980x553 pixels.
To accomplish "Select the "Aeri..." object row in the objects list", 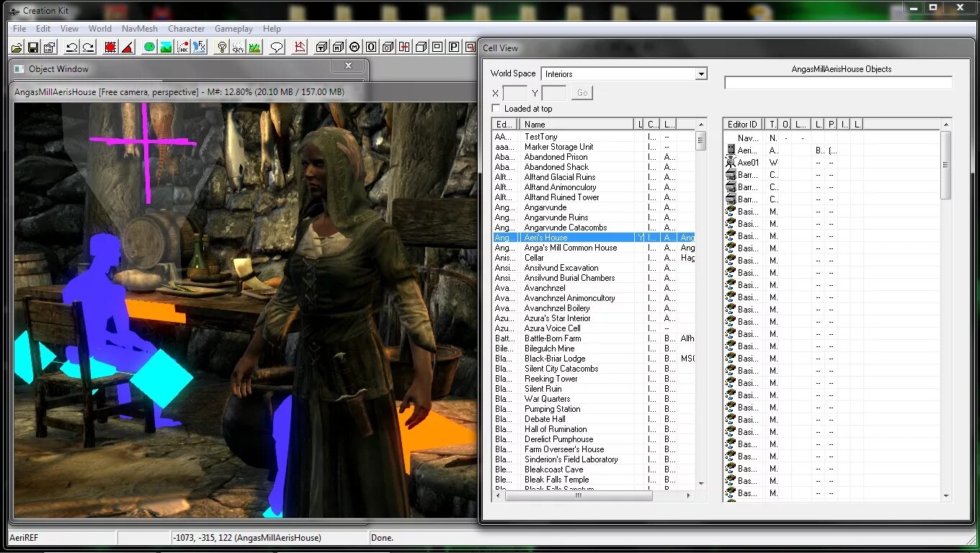I will pos(832,150).
